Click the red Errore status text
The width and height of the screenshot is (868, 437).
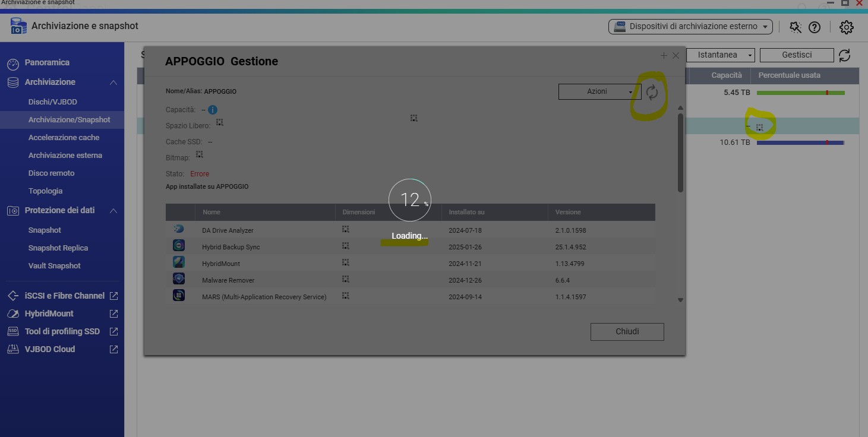tap(200, 174)
